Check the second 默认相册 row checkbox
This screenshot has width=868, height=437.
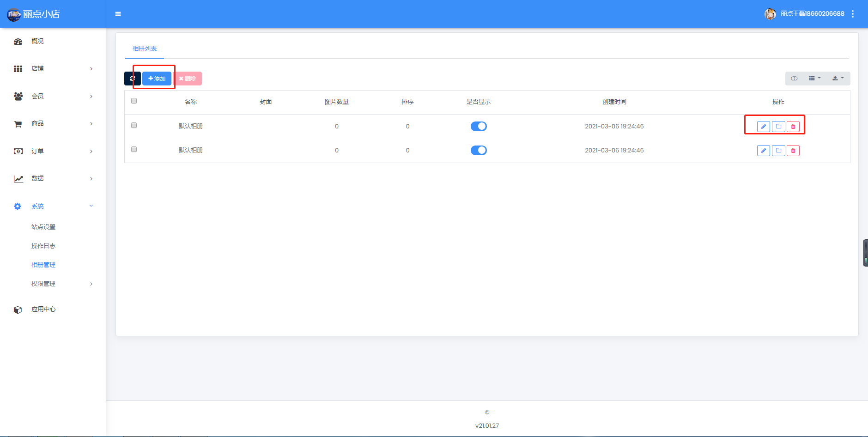(134, 149)
